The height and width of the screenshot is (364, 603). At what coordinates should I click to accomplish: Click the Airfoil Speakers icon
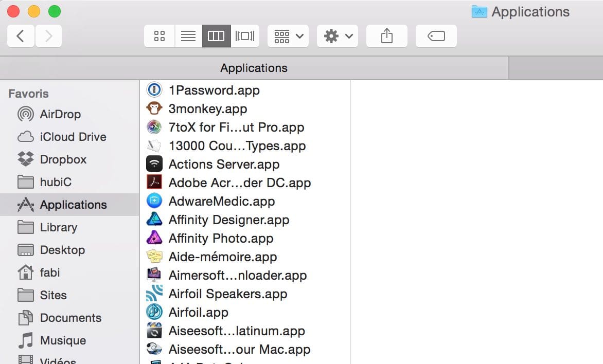coord(154,293)
